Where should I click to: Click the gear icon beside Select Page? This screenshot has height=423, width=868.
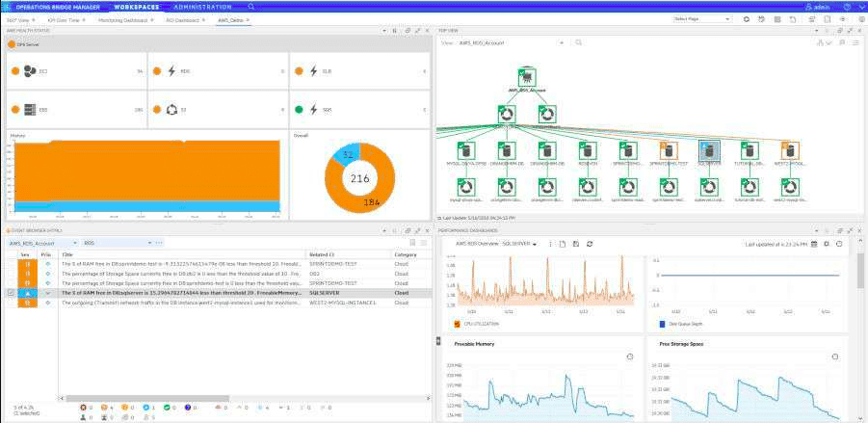click(747, 19)
